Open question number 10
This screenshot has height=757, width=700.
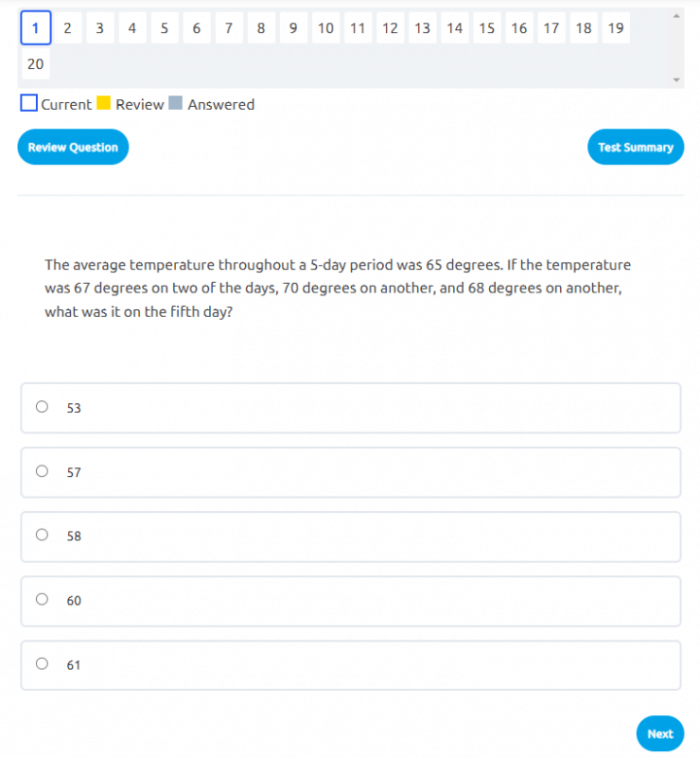[325, 28]
